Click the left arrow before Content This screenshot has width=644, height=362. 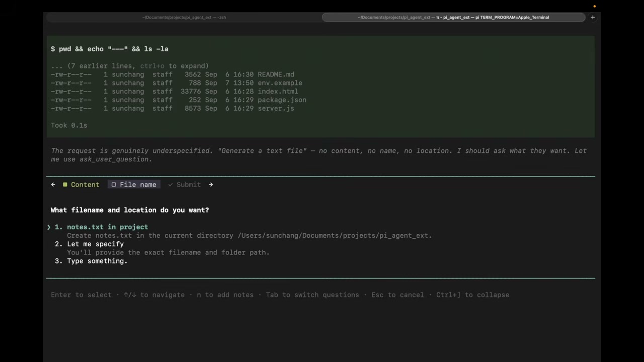(x=53, y=185)
